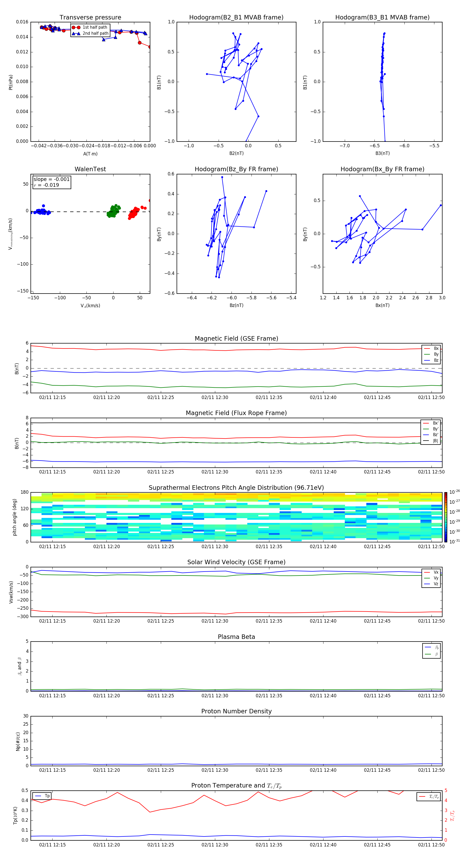The image size is (473, 868).
Task: Select the "Magnetic Field (Flux Rope Frame)" title
Action: pyautogui.click(x=236, y=413)
